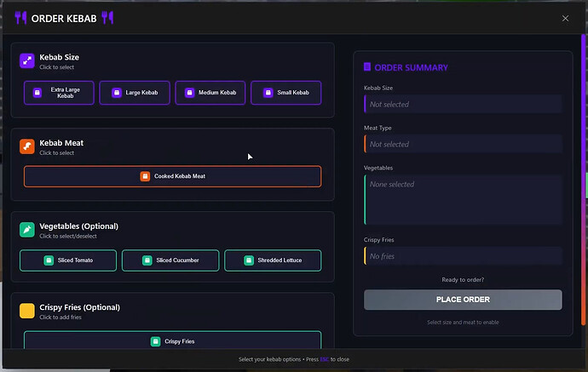Click the 'Kebab Meat' section heading
588x372 pixels.
61,143
